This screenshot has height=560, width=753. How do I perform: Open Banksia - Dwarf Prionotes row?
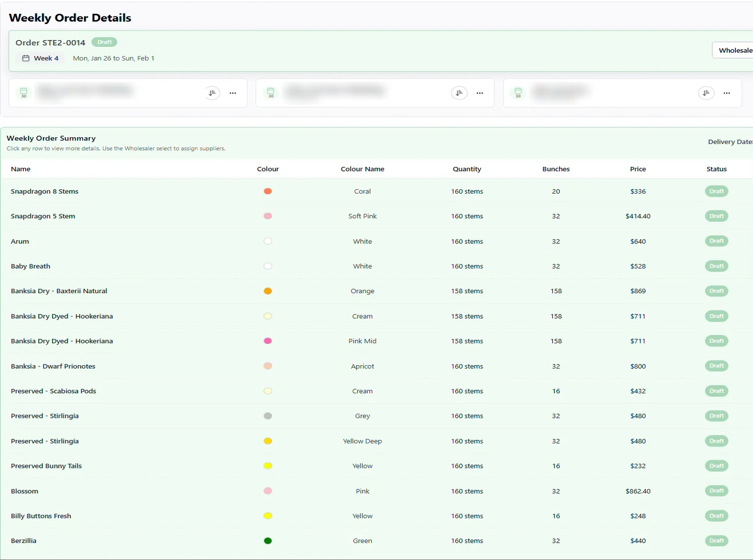(377, 366)
